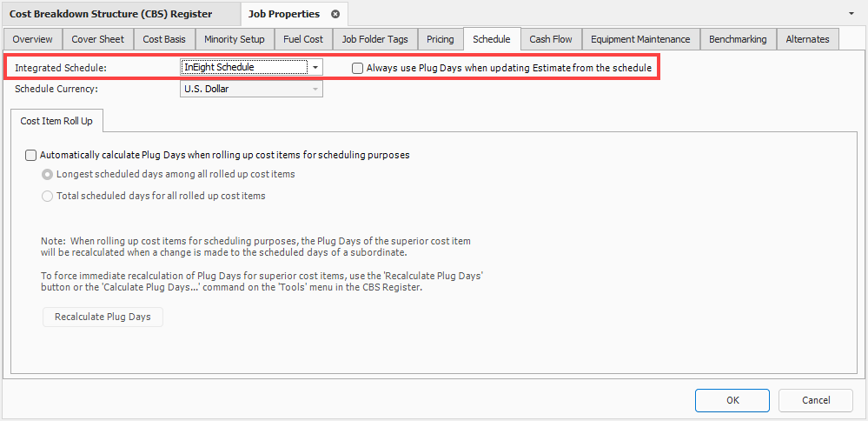Select the Cost Item Roll Up tab

[56, 121]
